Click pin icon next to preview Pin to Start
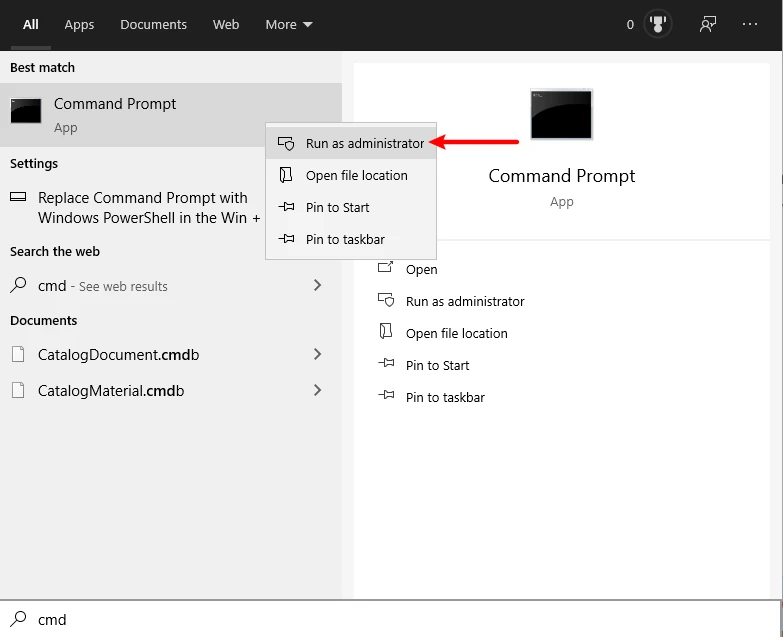The width and height of the screenshot is (783, 637). pyautogui.click(x=386, y=363)
